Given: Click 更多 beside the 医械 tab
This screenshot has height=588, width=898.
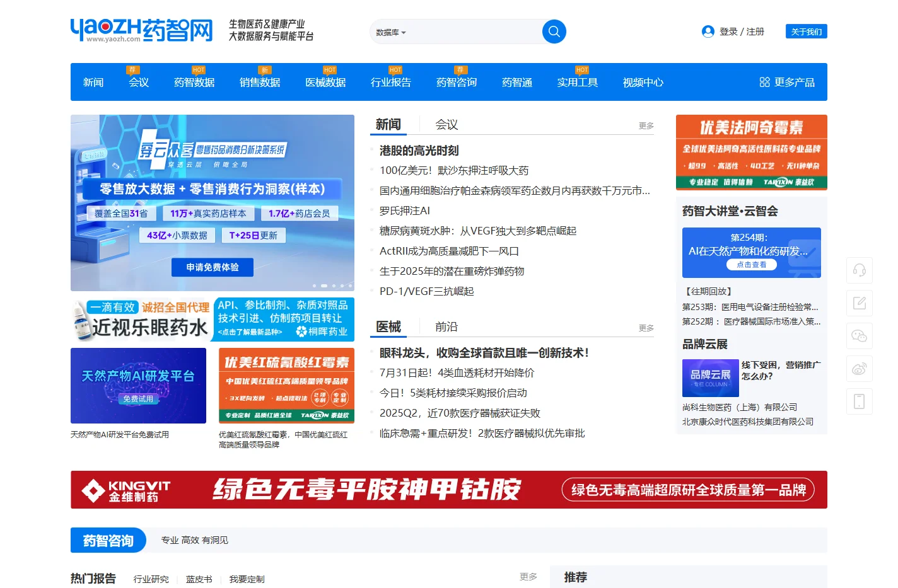Looking at the screenshot, I should coord(646,328).
